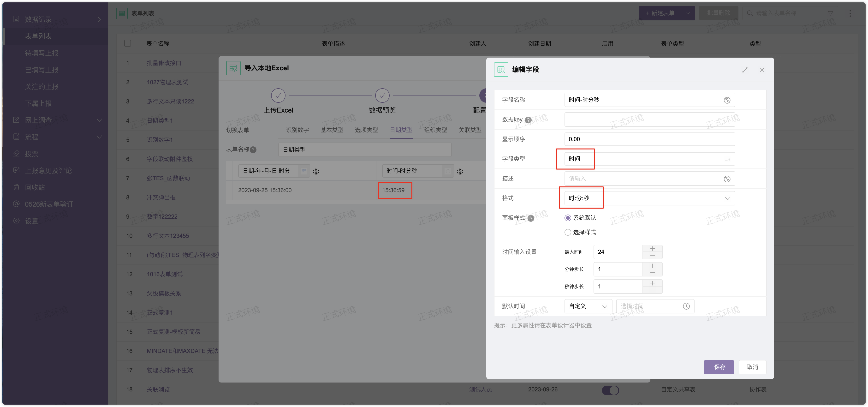The width and height of the screenshot is (868, 407).
Task: Click the 批量删除 button
Action: (718, 13)
